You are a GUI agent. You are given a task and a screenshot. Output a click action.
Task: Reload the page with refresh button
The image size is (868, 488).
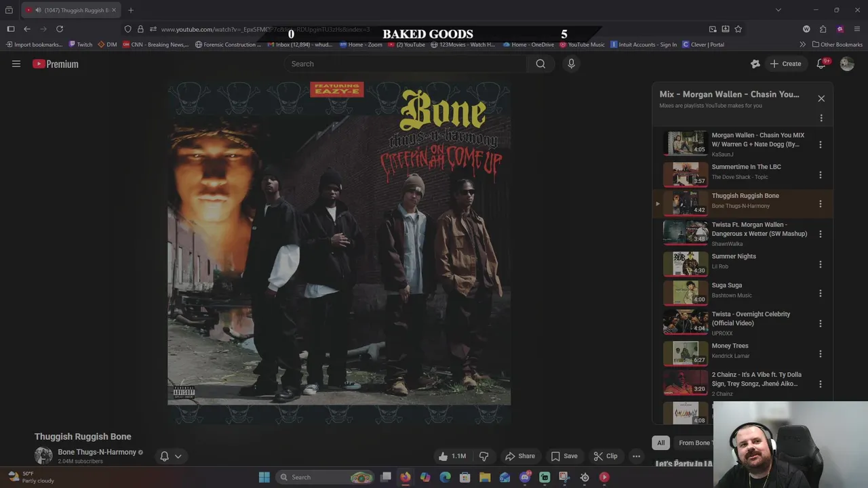60,29
